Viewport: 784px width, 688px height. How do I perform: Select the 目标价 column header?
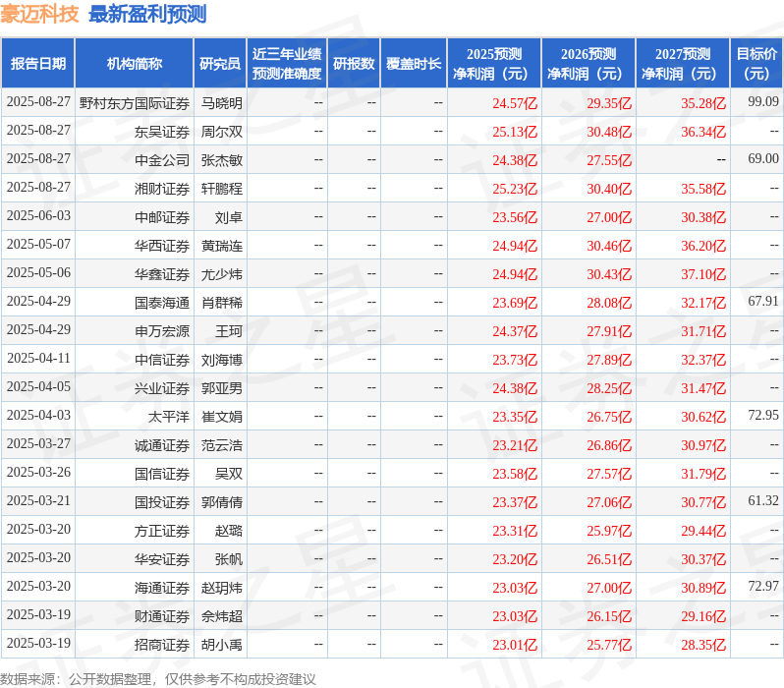pyautogui.click(x=757, y=64)
